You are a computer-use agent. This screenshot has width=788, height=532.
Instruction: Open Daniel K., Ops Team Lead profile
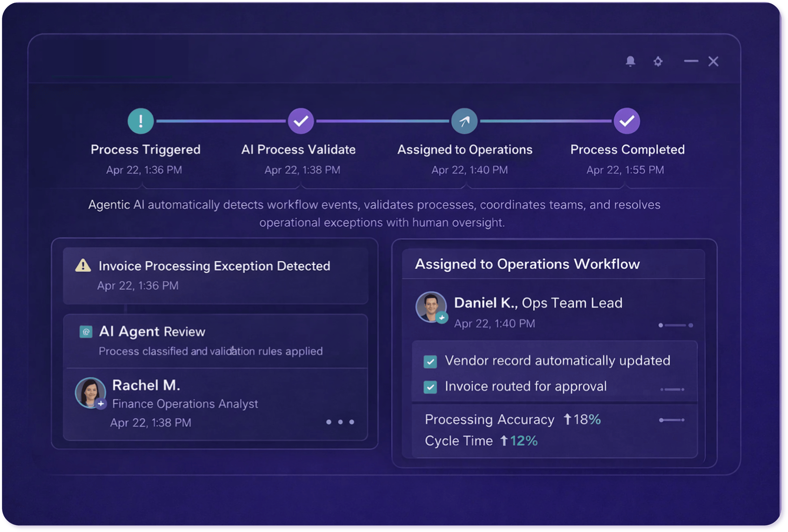538,303
